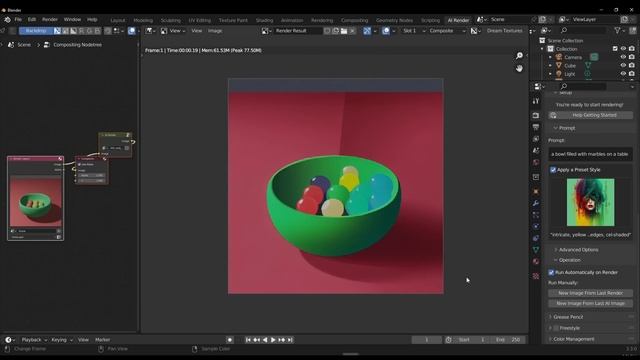Click the prompt text field with bowl description
This screenshot has width=640, height=360.
590,154
